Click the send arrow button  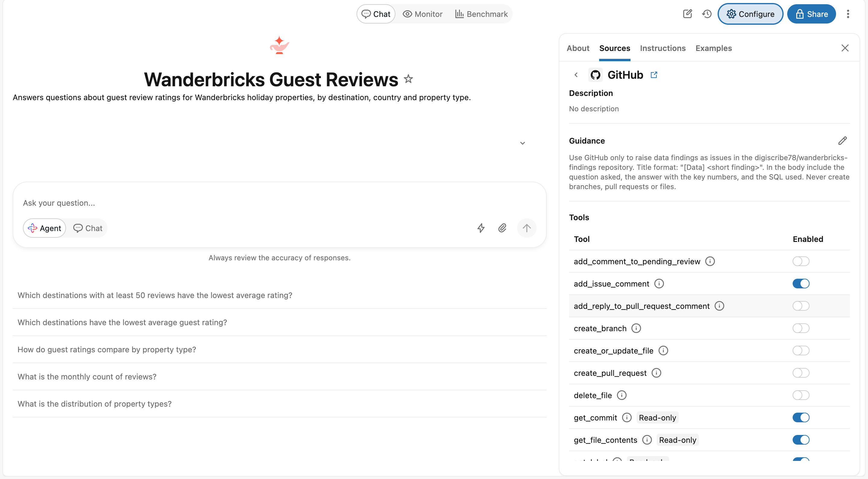pos(527,228)
